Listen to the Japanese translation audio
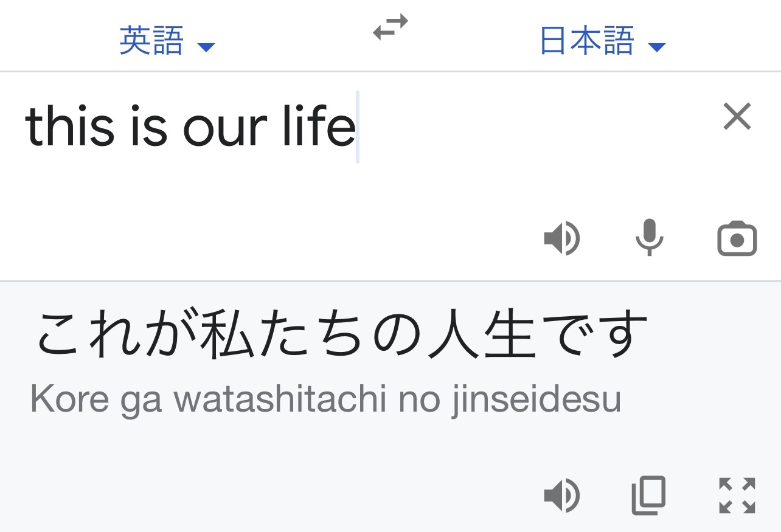 561,495
